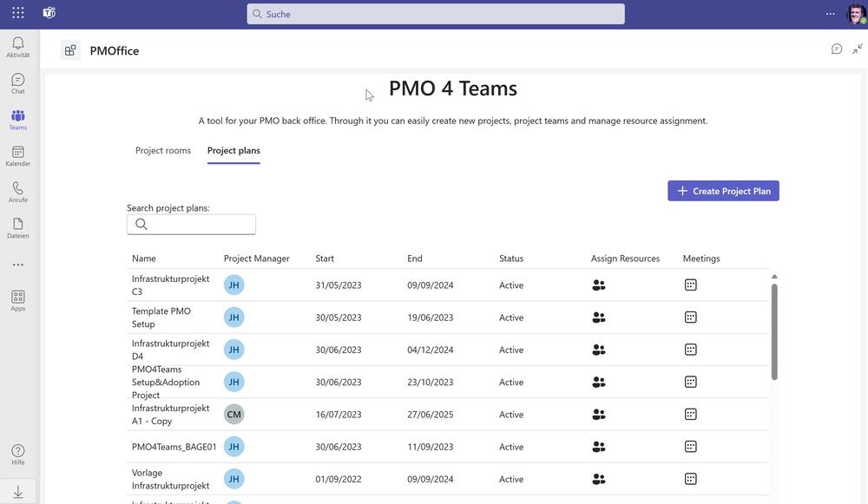
Task: Open meetings for PMO4Teams_BAGE01 project
Action: 690,447
